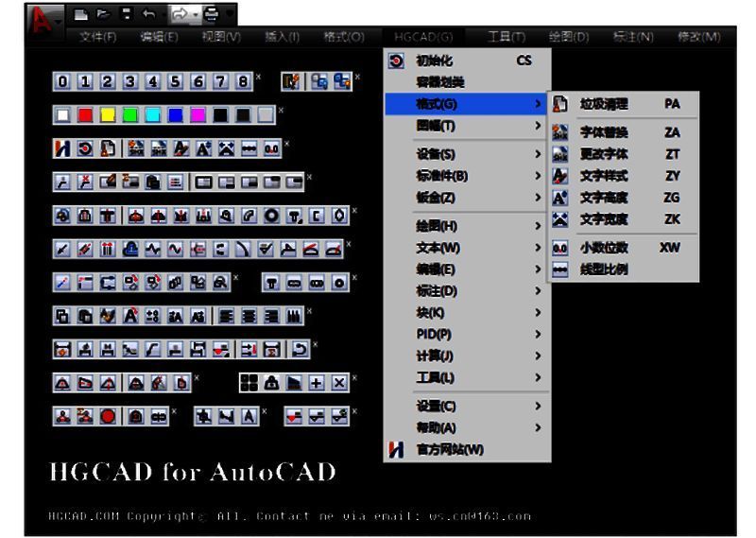The width and height of the screenshot is (756, 538).
Task: Expand the 图幅(T) submenu
Action: 467,126
